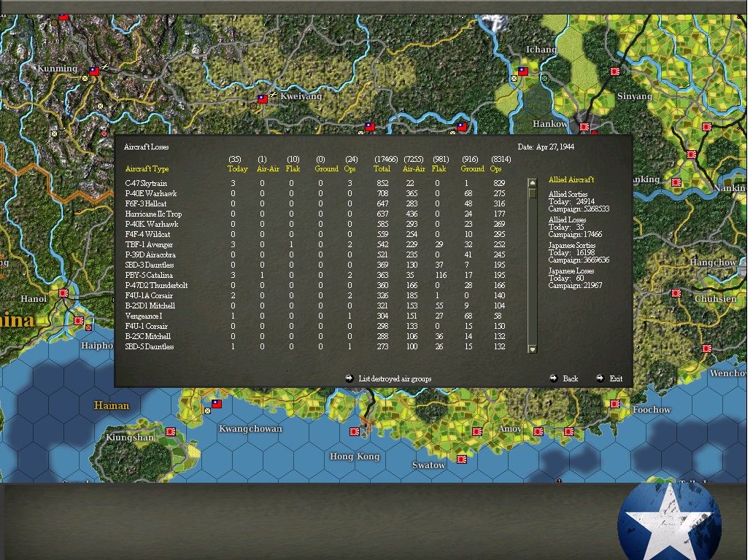Select the Chinese flag base at Ichang
This screenshot has height=560, width=753.
[x=523, y=71]
